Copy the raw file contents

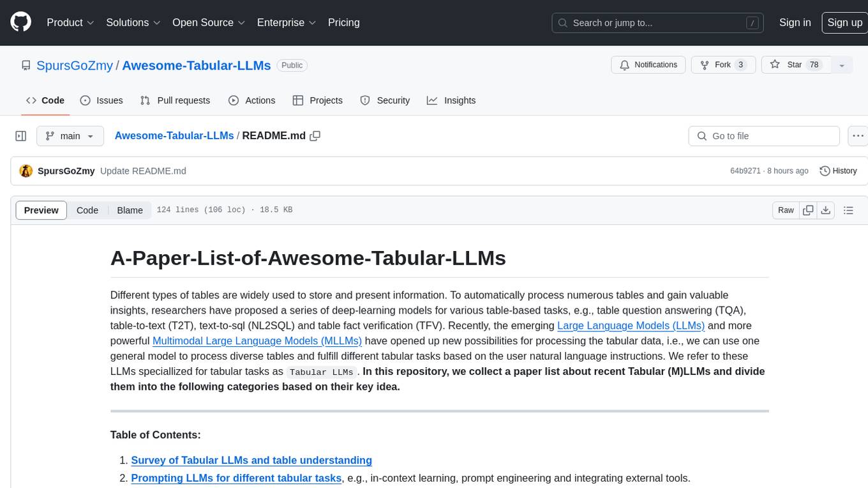[x=808, y=210]
